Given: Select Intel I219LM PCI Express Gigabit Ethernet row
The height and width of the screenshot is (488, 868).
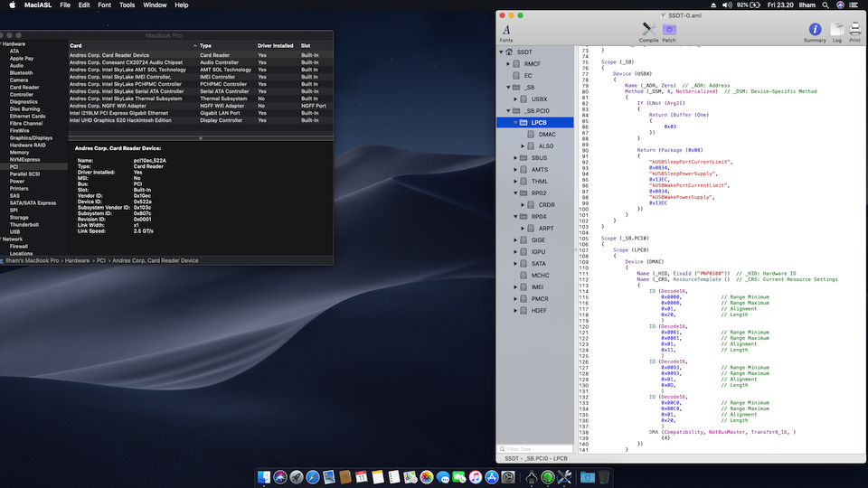Looking at the screenshot, I should coord(201,113).
